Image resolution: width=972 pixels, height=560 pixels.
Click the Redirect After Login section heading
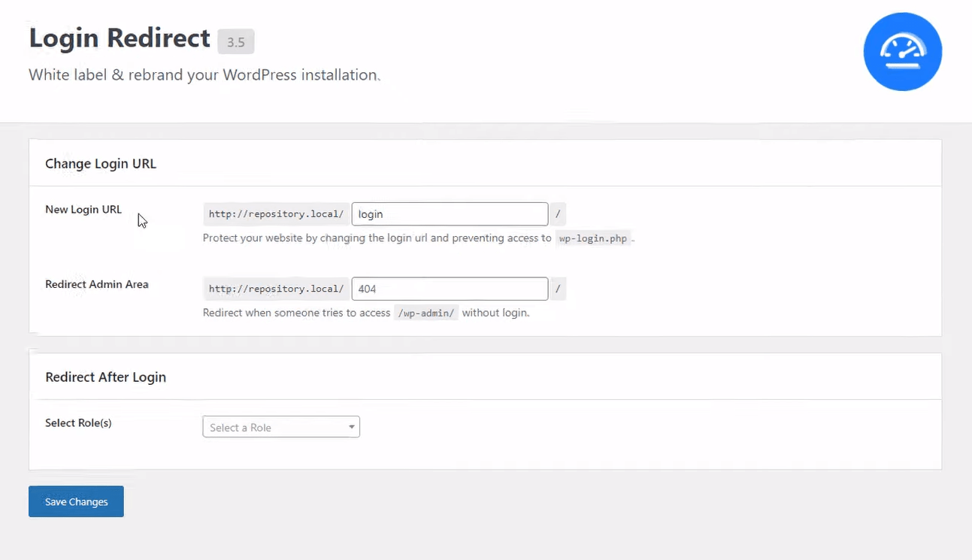click(x=105, y=377)
